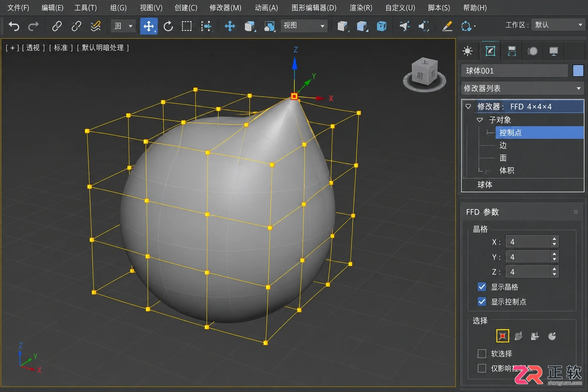The image size is (588, 392).
Task: Open the 工作区 默认 dropdown
Action: 558,25
